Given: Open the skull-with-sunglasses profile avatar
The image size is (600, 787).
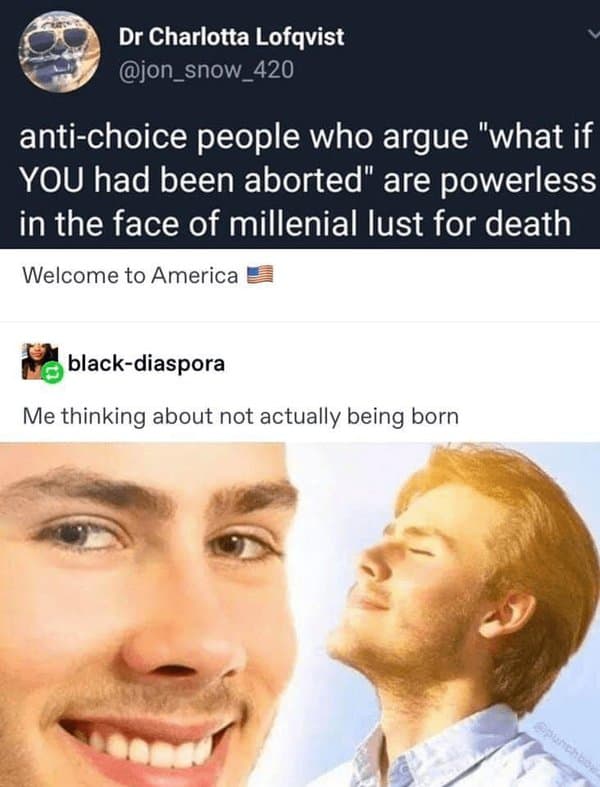Looking at the screenshot, I should point(59,51).
